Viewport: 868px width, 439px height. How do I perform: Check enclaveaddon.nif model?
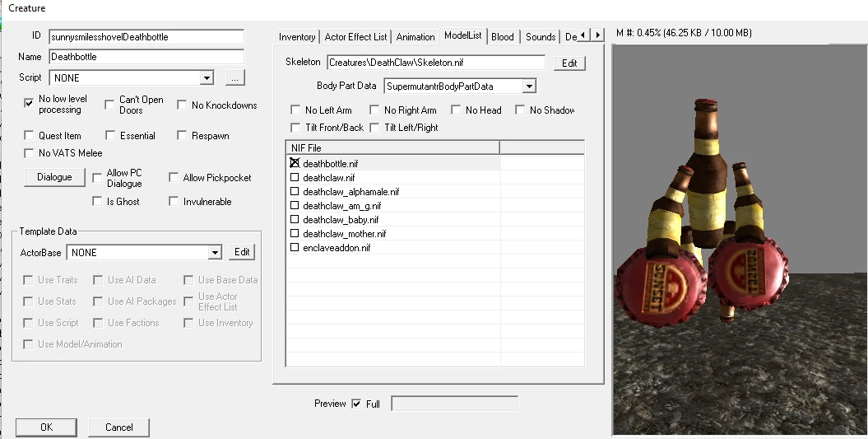pyautogui.click(x=295, y=247)
